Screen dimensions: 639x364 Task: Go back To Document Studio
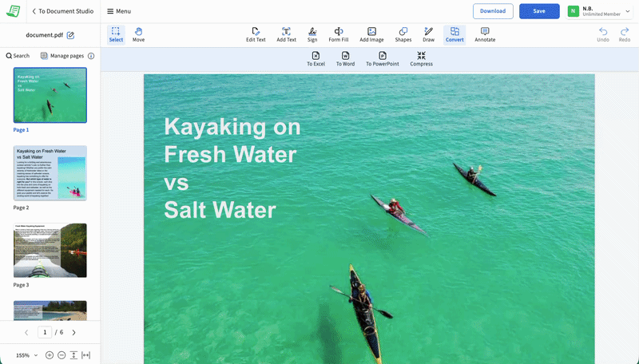(63, 11)
